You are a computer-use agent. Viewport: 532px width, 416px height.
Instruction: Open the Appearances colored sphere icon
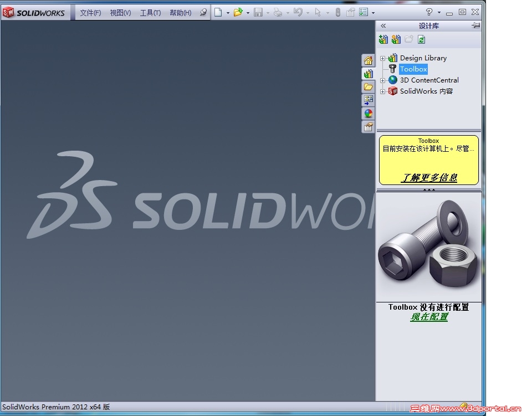[369, 113]
